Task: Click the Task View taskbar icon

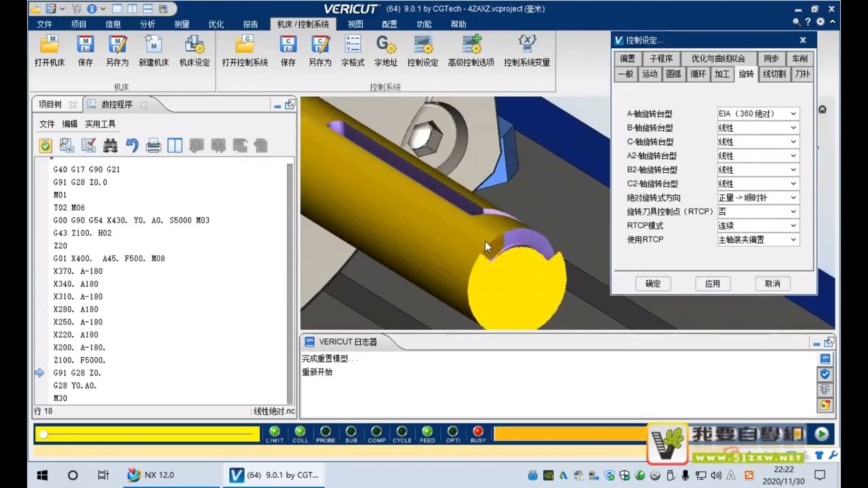Action: (103, 475)
